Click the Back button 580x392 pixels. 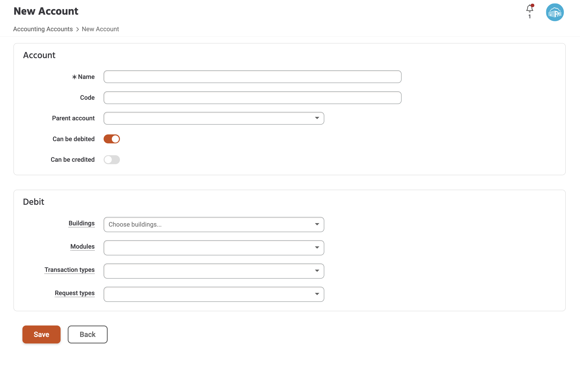coord(88,334)
